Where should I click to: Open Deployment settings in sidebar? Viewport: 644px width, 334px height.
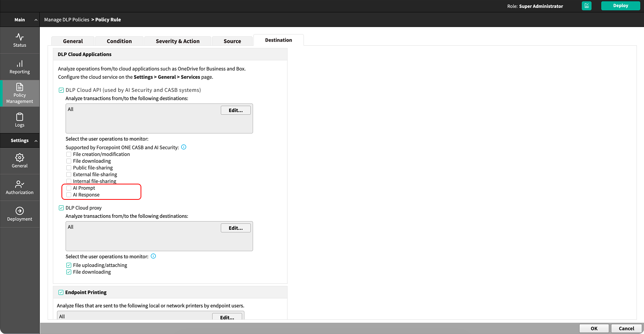(x=19, y=214)
